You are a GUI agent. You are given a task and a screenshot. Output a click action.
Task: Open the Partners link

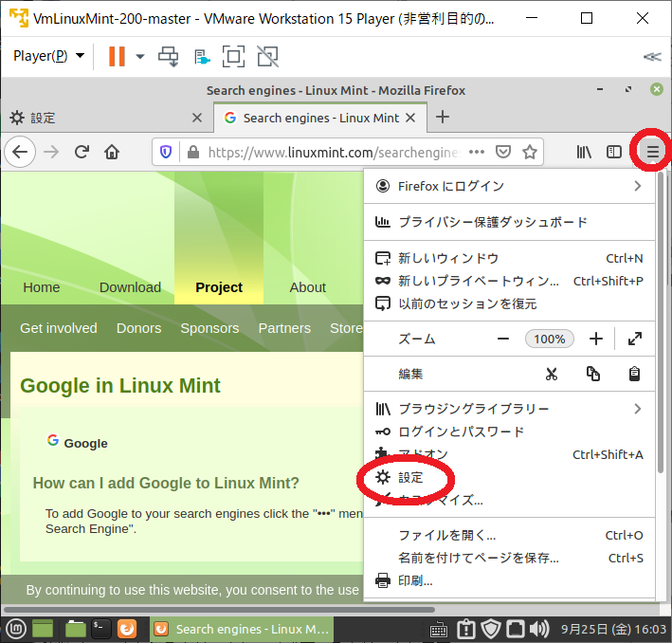tap(284, 328)
